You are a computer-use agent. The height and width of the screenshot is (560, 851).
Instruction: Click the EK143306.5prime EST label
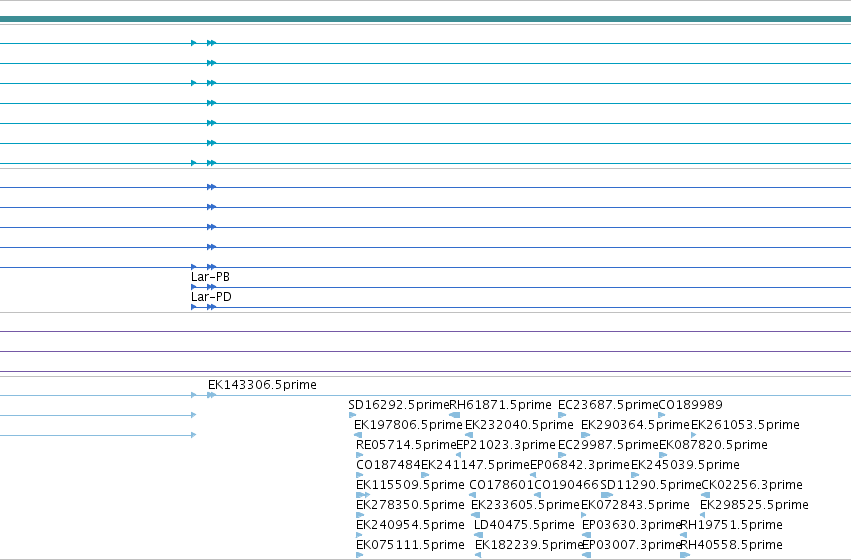tap(262, 385)
